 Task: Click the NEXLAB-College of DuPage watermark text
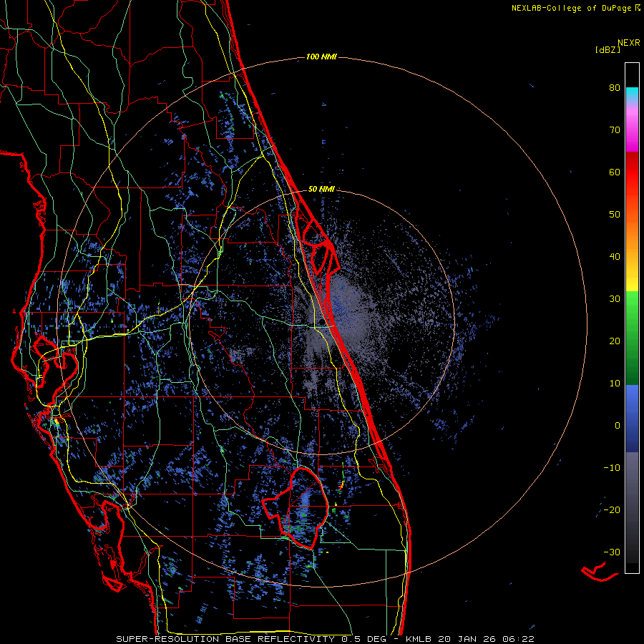[x=576, y=8]
